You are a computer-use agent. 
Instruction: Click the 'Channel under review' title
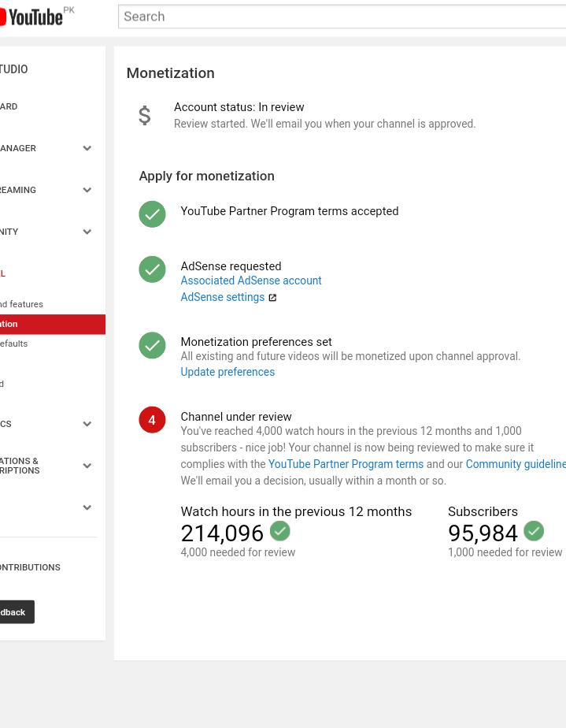[236, 417]
